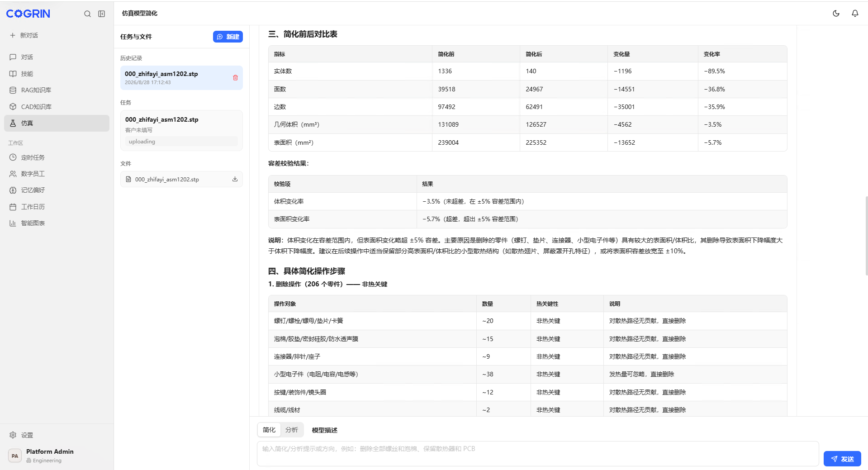Click the 技能 book icon
This screenshot has height=470, width=868.
click(x=13, y=74)
